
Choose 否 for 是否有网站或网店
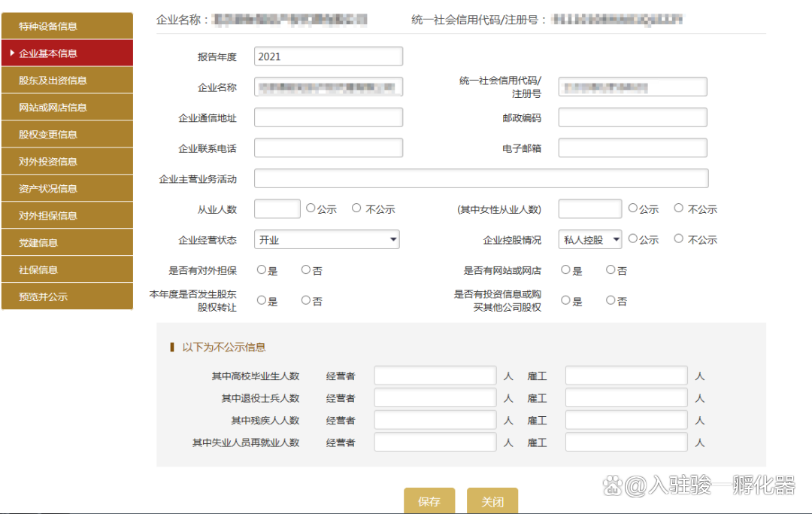coord(611,269)
